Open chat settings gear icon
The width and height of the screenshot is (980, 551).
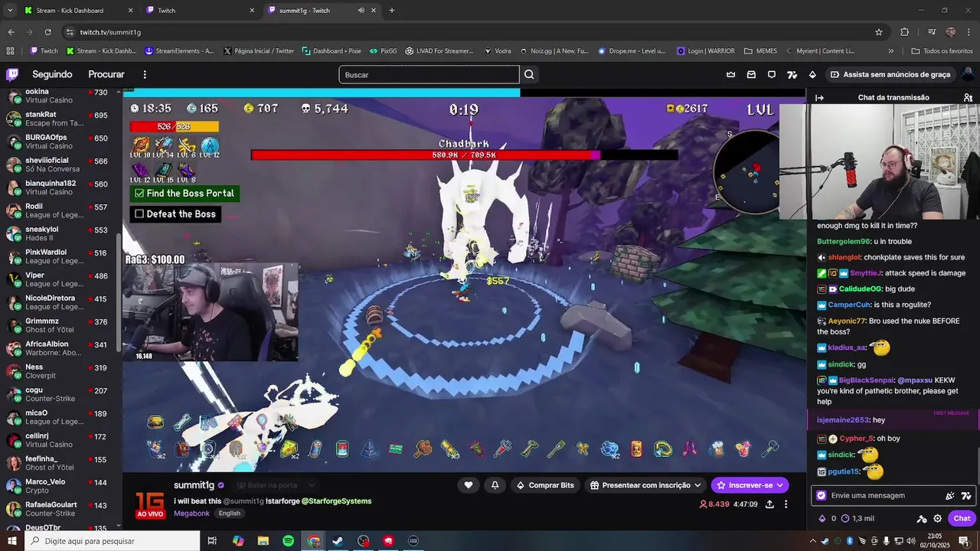(x=937, y=518)
